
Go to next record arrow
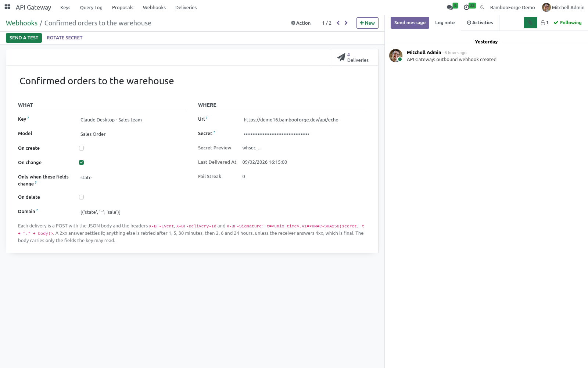tap(346, 23)
